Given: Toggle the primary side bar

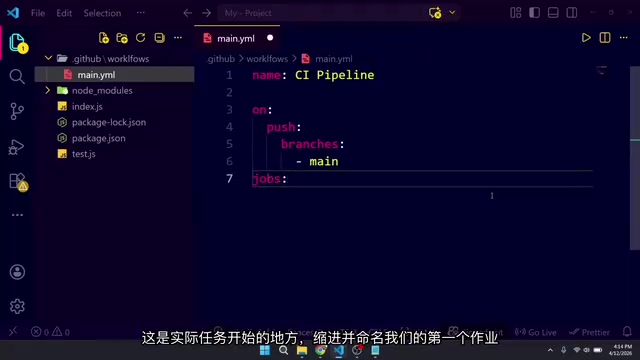Looking at the screenshot, I should (x=534, y=13).
